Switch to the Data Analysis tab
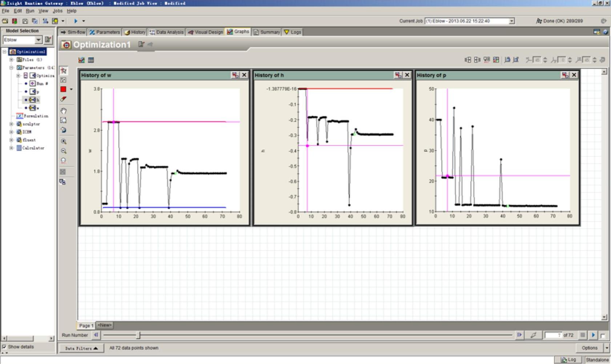The width and height of the screenshot is (611, 364). (x=166, y=32)
